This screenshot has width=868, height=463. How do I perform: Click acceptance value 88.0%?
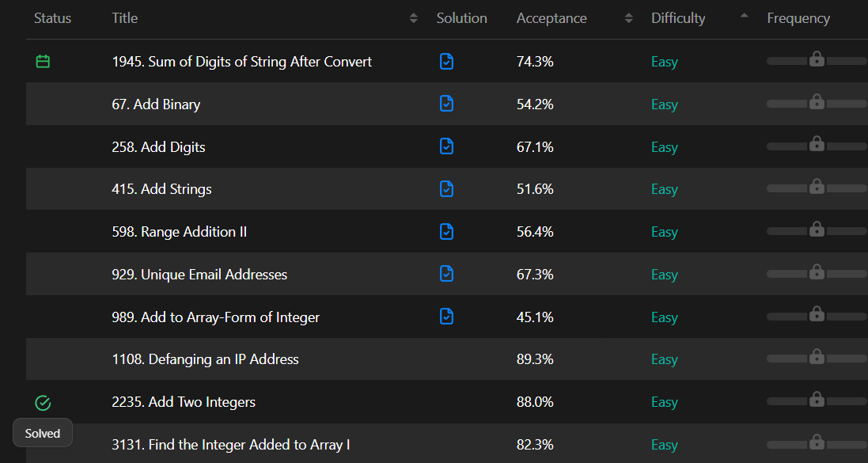535,401
